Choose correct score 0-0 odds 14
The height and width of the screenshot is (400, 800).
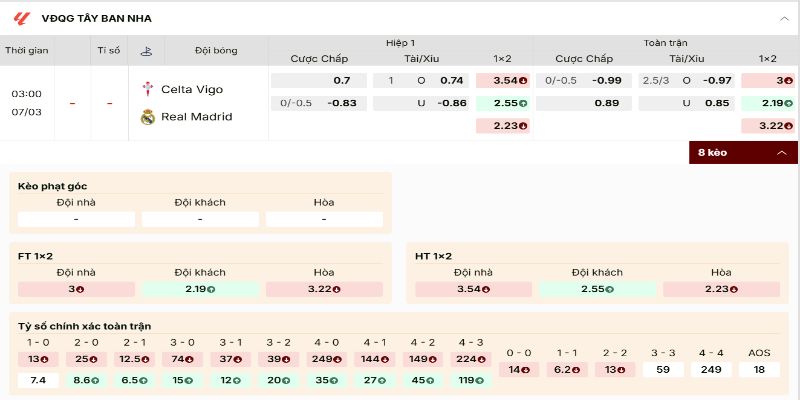coord(519,369)
